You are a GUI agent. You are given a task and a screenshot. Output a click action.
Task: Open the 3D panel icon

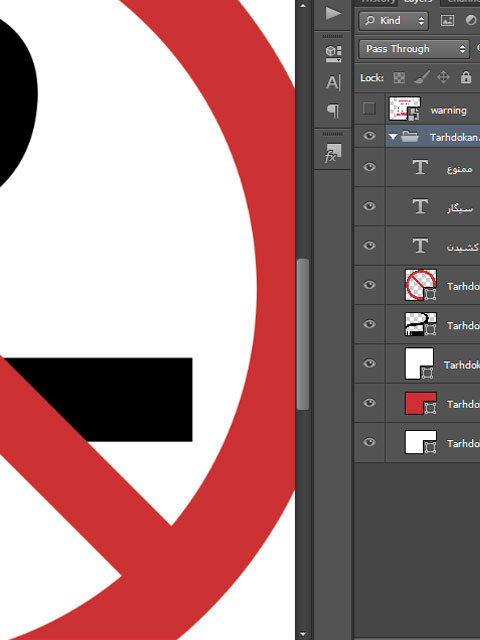click(333, 53)
